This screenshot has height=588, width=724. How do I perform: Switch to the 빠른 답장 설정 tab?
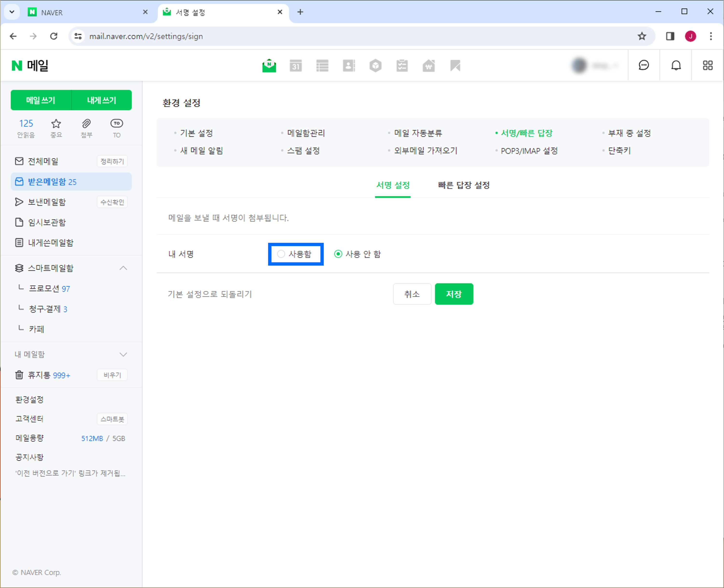click(464, 185)
